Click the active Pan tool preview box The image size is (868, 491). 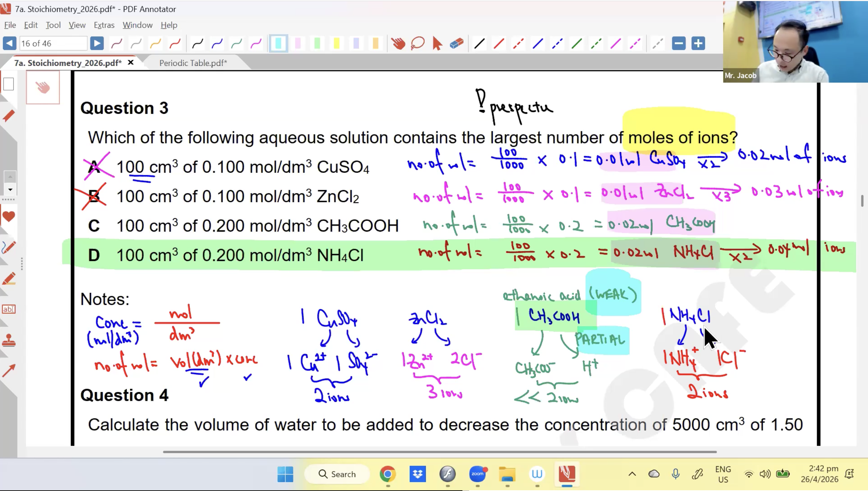coord(43,88)
